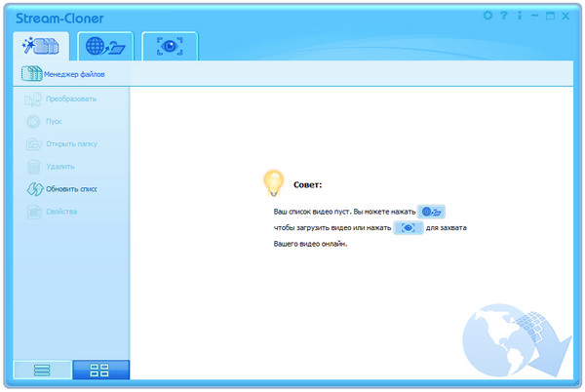Click the text 'Ваш список видео пуст'

click(312, 212)
